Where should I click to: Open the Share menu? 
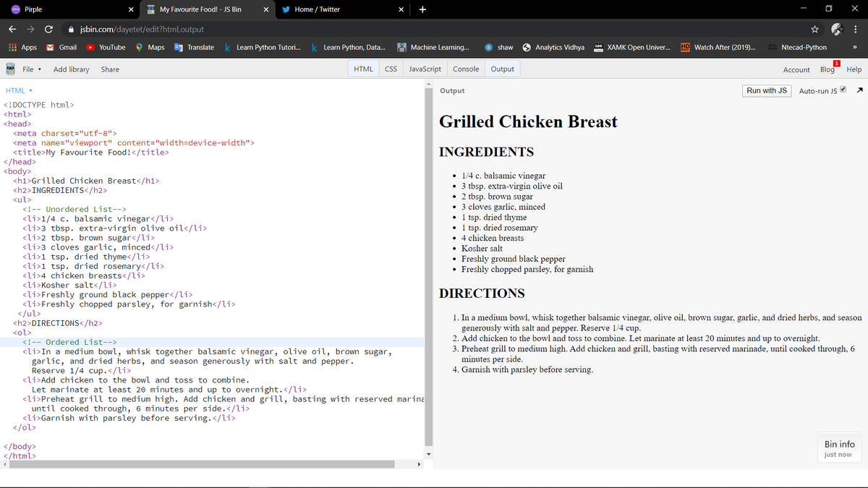(110, 69)
